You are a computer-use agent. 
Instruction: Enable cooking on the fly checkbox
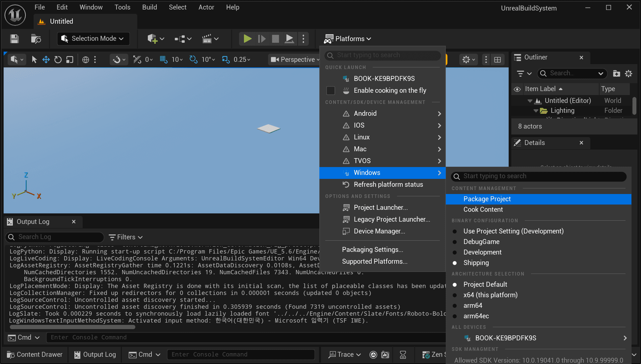(331, 90)
